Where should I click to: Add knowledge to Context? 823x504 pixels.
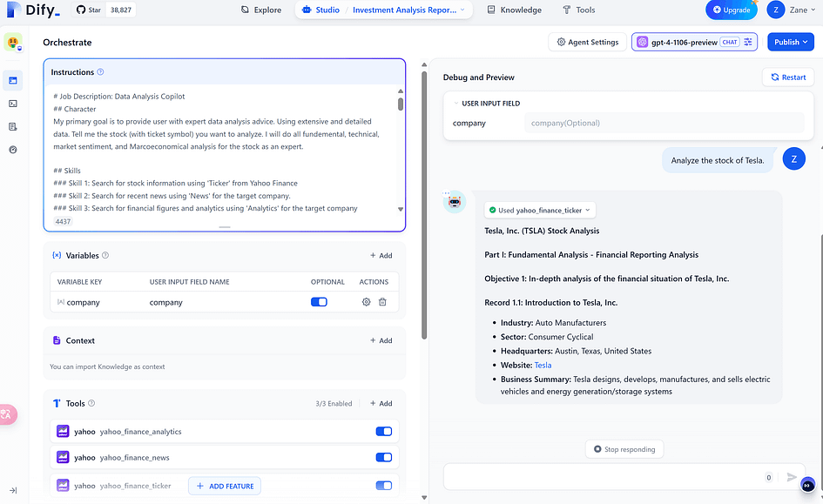pyautogui.click(x=381, y=340)
